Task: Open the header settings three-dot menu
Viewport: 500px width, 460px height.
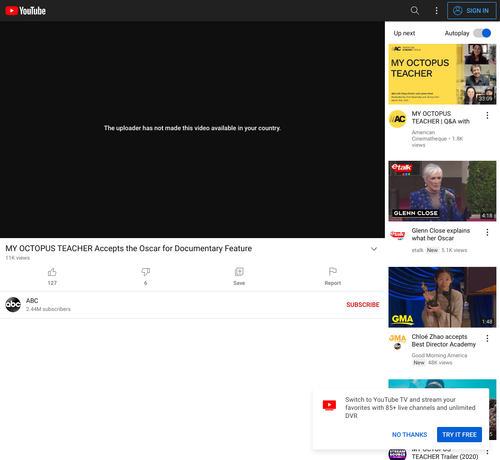Action: coord(436,10)
